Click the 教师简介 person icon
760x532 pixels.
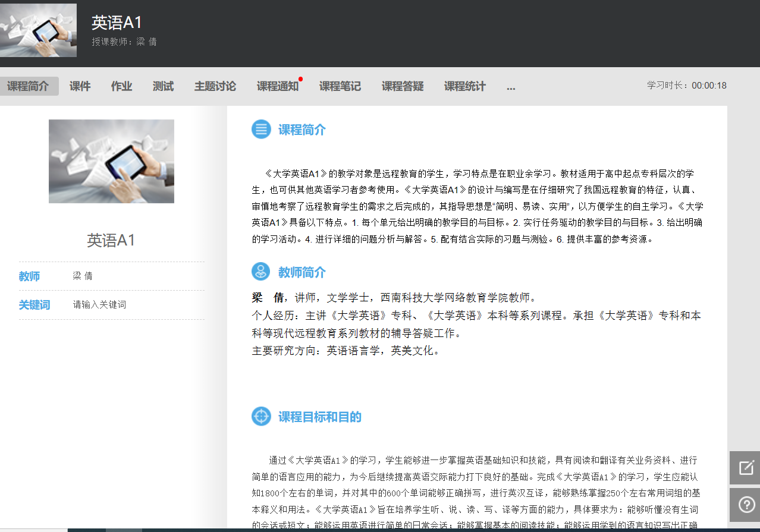pos(261,272)
